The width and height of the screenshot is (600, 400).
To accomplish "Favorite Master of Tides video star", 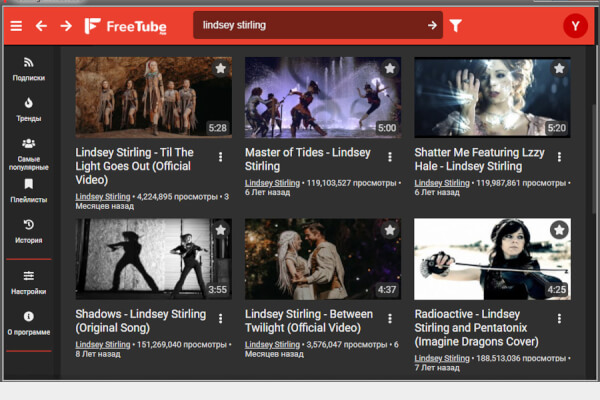I will (x=390, y=69).
